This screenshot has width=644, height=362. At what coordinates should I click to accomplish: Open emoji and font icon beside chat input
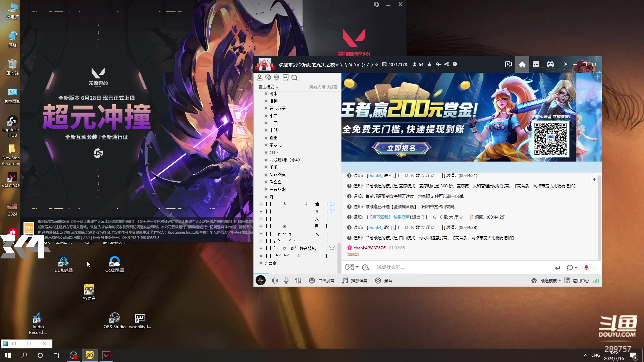[366, 267]
